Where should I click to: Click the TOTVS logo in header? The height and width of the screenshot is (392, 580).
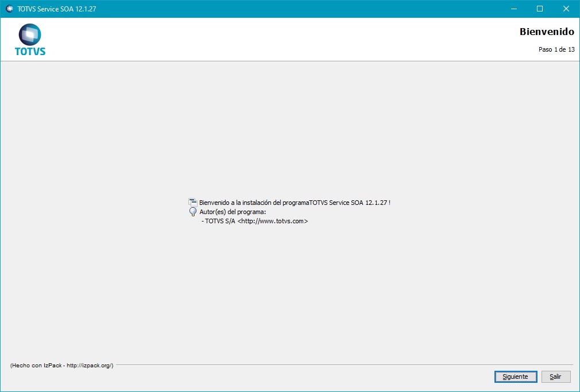(30, 40)
